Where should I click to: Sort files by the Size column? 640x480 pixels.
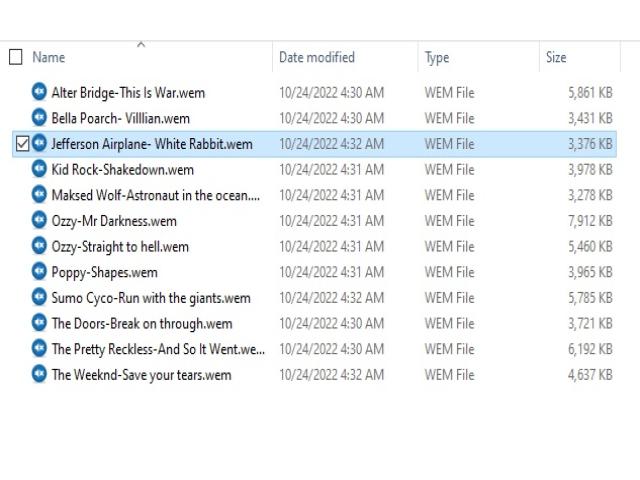click(556, 57)
